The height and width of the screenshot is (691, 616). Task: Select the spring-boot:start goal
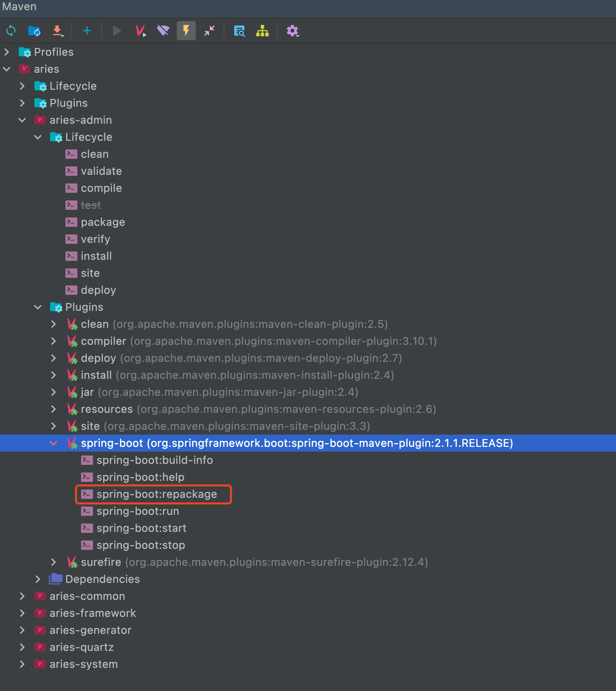(141, 528)
